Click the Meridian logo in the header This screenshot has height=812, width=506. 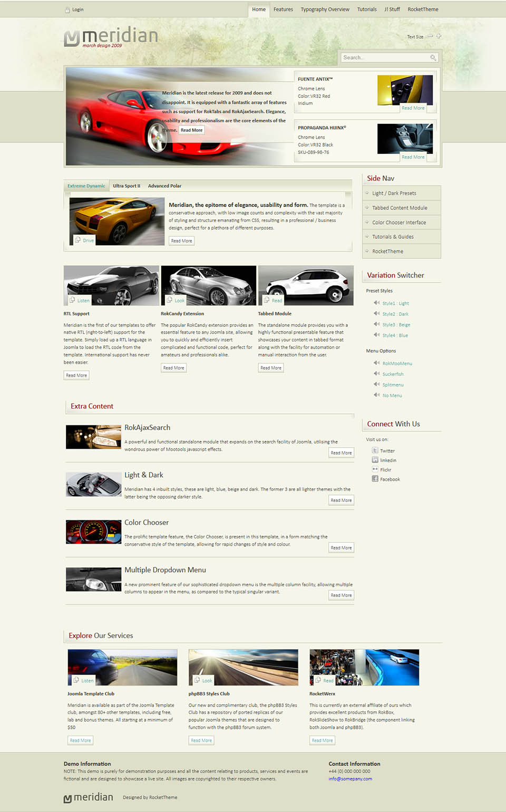[111, 37]
